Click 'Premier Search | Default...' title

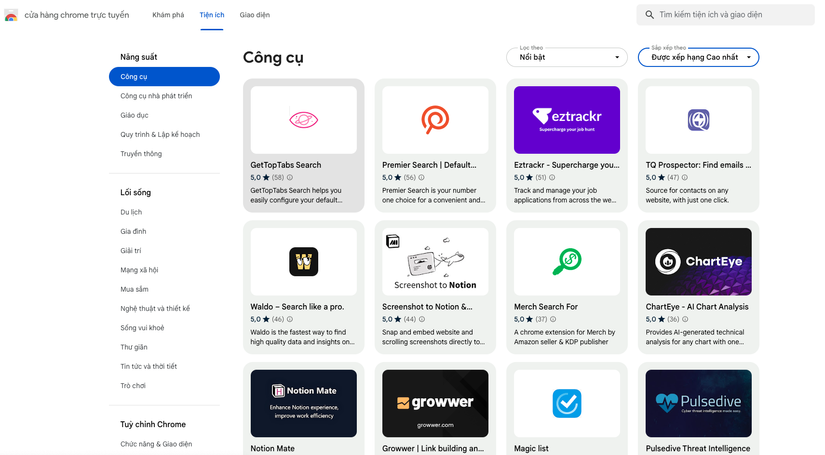429,165
